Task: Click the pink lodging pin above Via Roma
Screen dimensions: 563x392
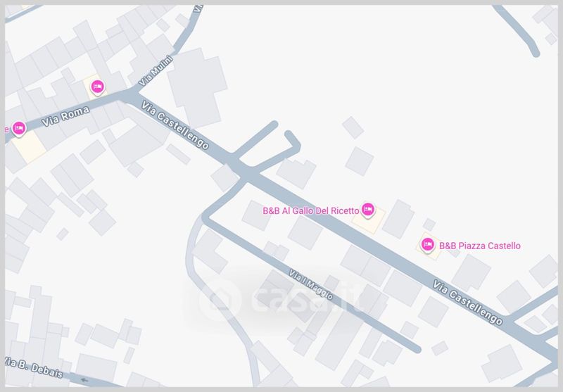Action: pyautogui.click(x=97, y=87)
